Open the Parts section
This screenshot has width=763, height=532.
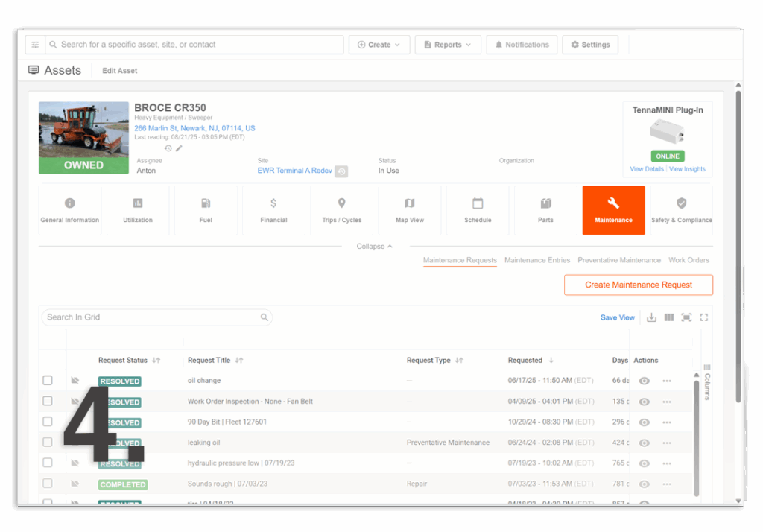point(545,210)
